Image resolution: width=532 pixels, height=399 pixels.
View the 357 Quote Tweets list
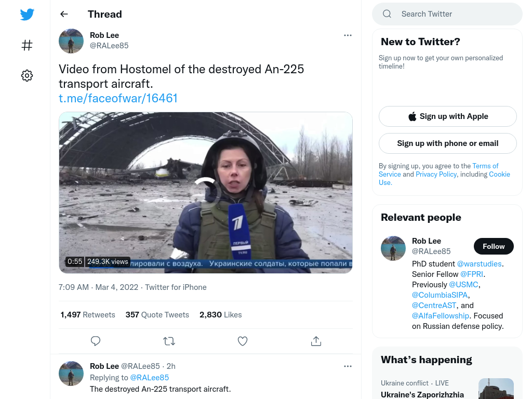click(157, 315)
